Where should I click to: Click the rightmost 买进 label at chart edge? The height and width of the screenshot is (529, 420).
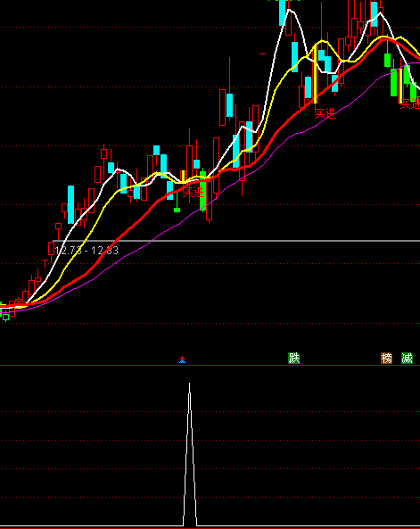point(410,103)
